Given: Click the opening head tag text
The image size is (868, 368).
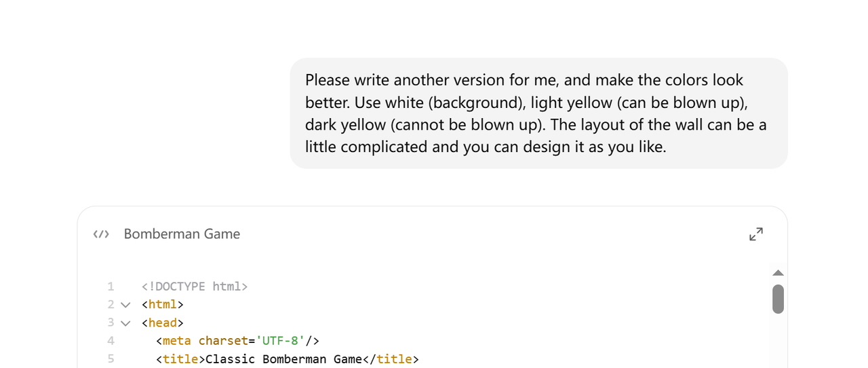Looking at the screenshot, I should (163, 323).
